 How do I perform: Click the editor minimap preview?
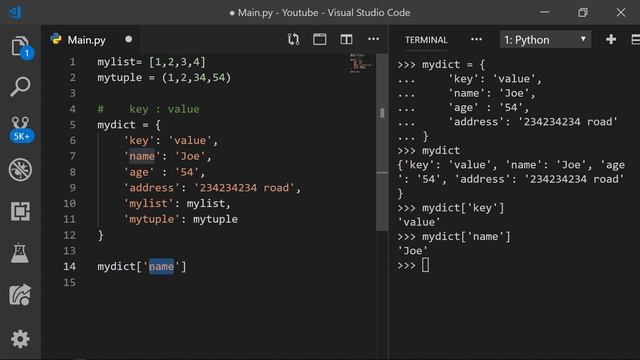360,63
